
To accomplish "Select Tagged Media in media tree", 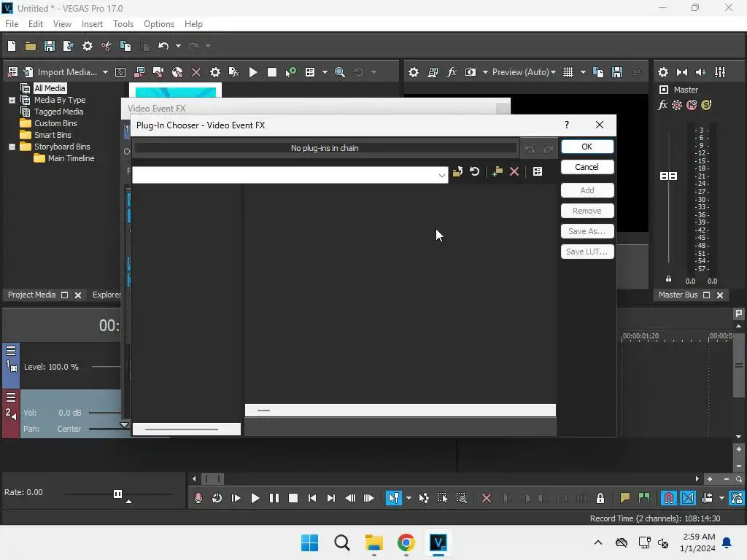I will coord(58,112).
